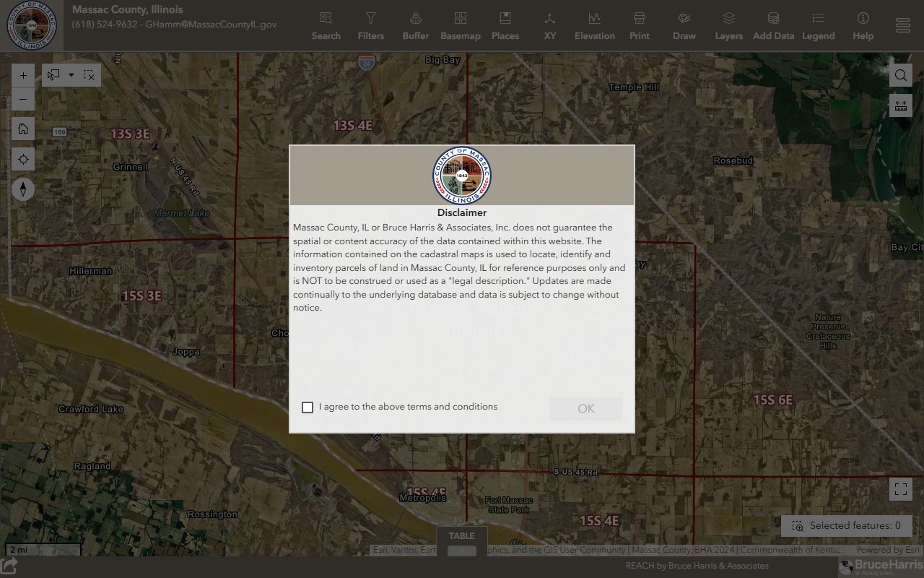The height and width of the screenshot is (578, 924).
Task: Open the Search tool
Action: (326, 26)
